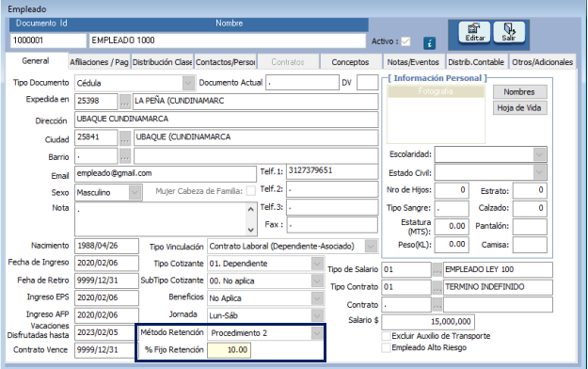
Task: Enable Excluir Auxilio de Transporte
Action: point(386,336)
